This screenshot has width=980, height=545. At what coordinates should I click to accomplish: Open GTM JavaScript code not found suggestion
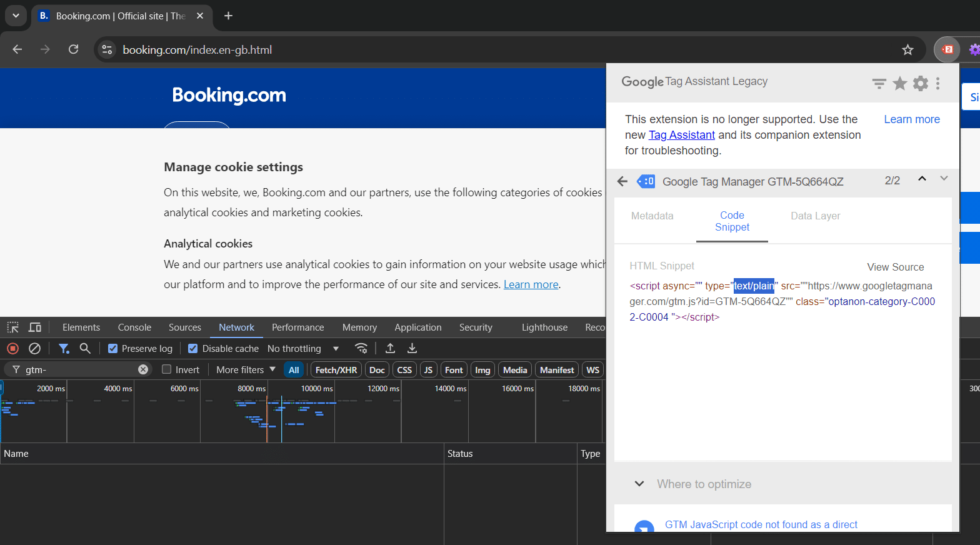(761, 525)
